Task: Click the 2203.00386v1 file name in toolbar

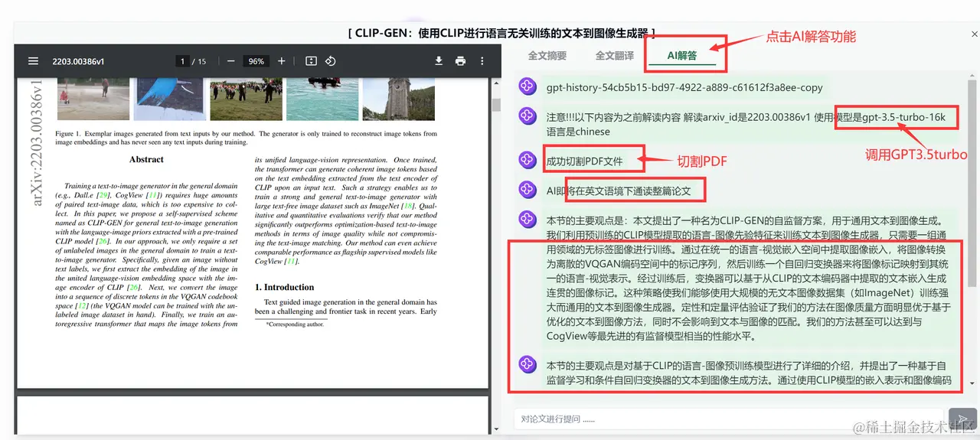Action: click(78, 61)
